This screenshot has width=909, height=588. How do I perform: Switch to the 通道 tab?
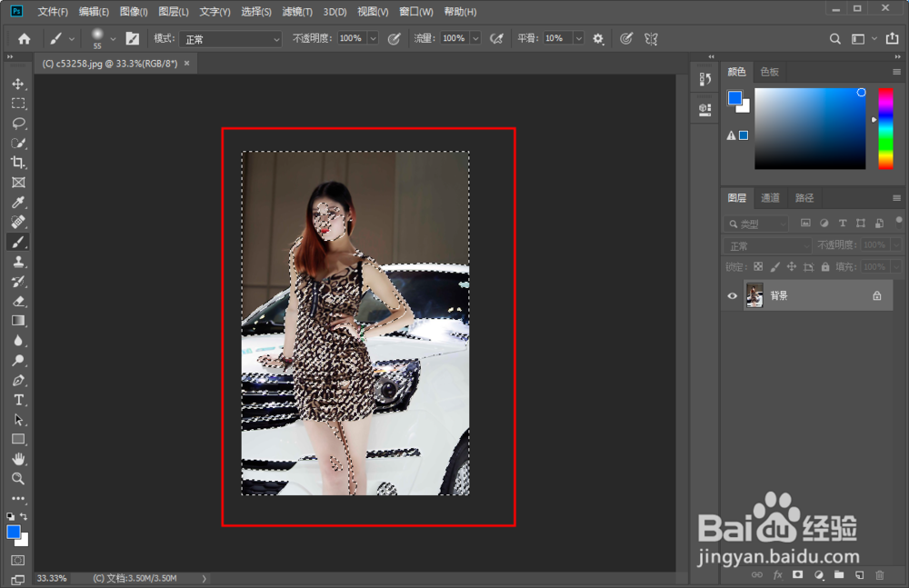(770, 198)
